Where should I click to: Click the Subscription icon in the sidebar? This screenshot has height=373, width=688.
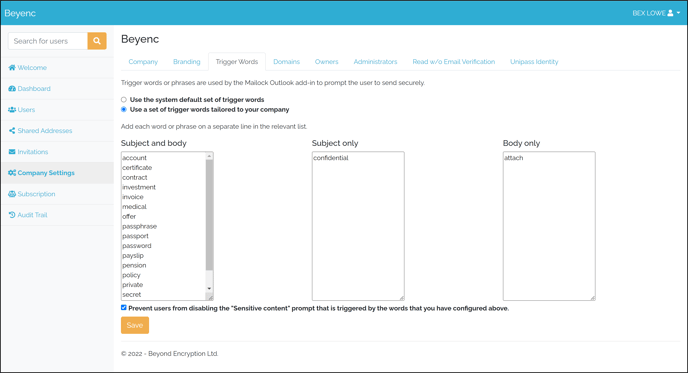point(12,194)
